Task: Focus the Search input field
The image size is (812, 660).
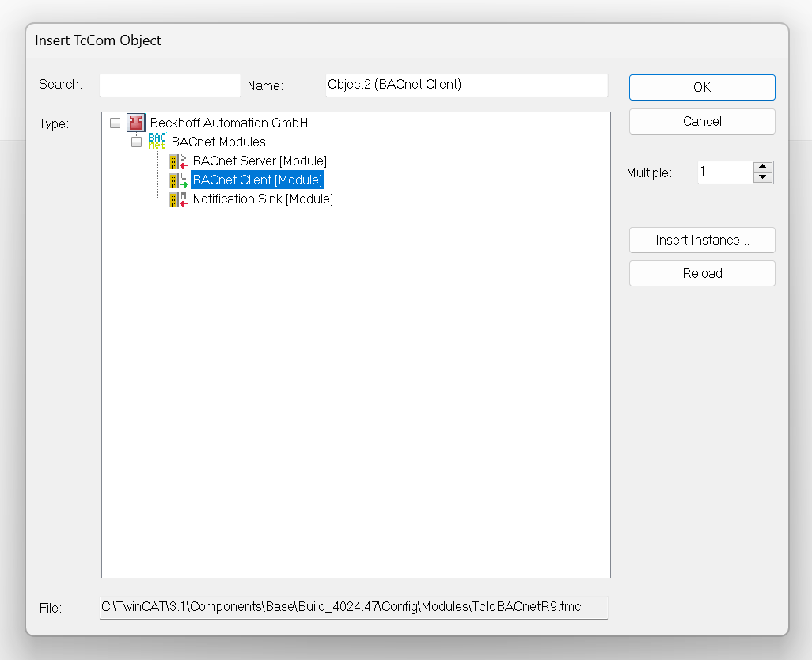Action: coord(170,85)
